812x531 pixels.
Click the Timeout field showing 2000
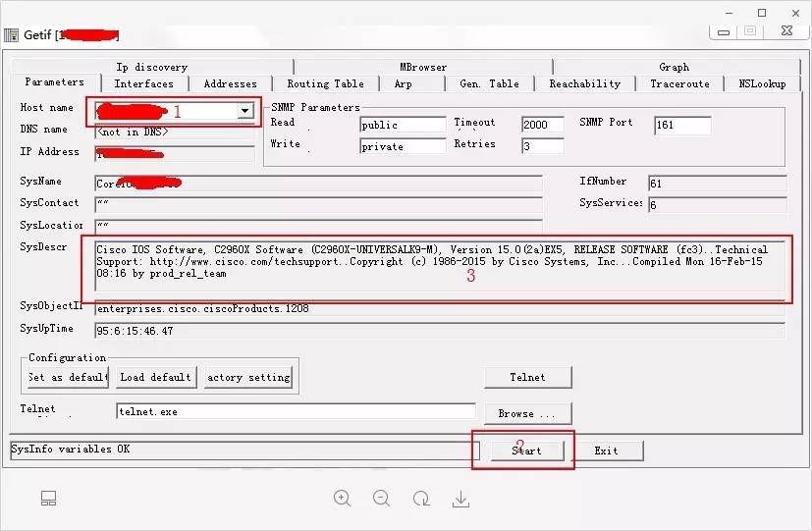point(542,125)
